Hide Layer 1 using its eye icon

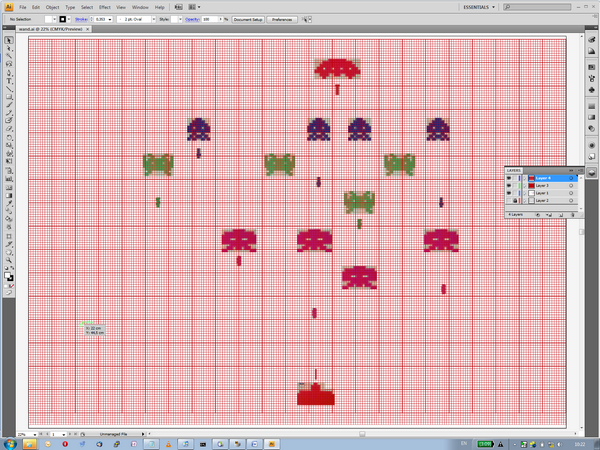[509, 193]
